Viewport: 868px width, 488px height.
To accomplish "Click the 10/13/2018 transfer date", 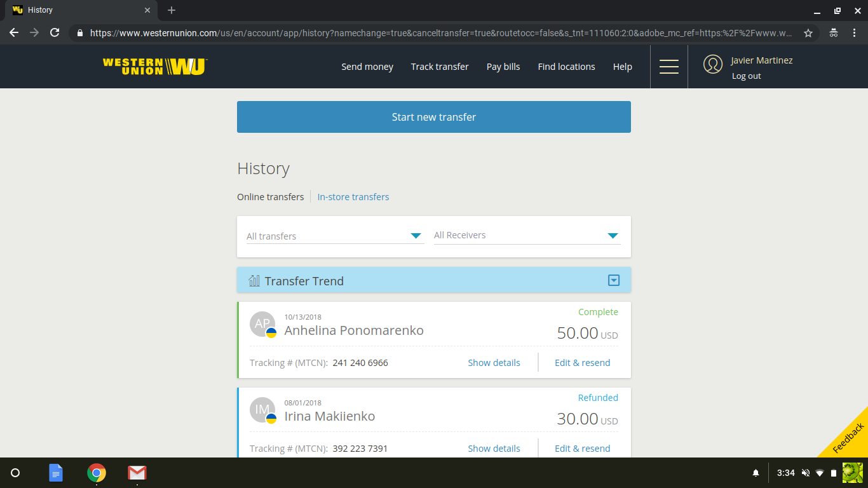I will [x=303, y=317].
